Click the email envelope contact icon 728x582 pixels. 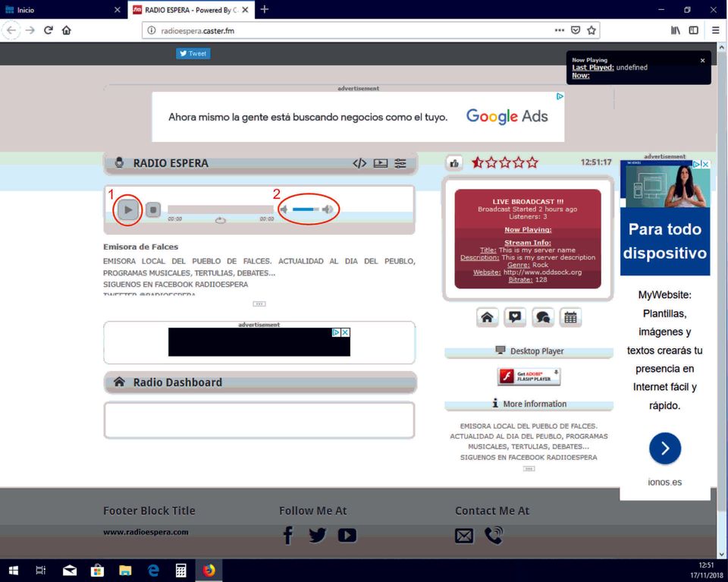coord(464,536)
